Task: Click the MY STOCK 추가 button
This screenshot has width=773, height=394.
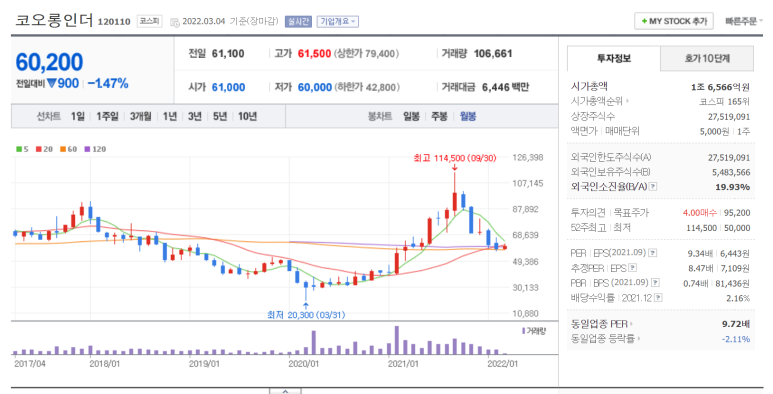Action: (673, 21)
